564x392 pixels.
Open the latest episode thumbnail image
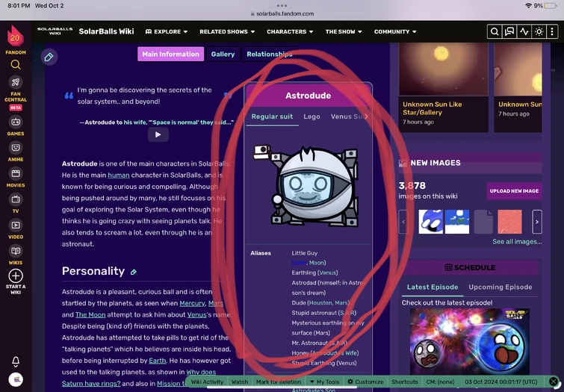pyautogui.click(x=469, y=342)
